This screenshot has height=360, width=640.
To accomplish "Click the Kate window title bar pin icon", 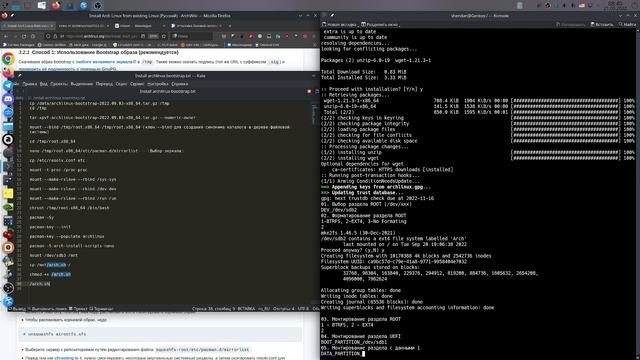I will point(20,76).
